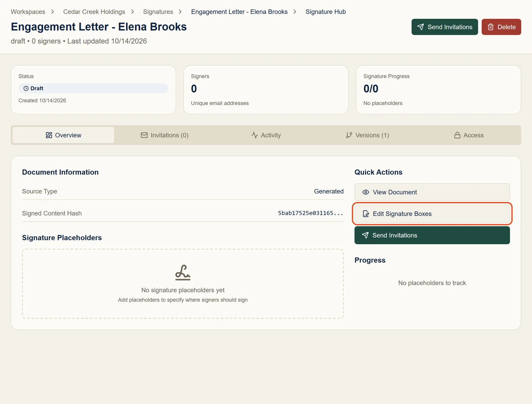Viewport: 532px width, 404px height.
Task: Select the Overview tab
Action: [64, 135]
